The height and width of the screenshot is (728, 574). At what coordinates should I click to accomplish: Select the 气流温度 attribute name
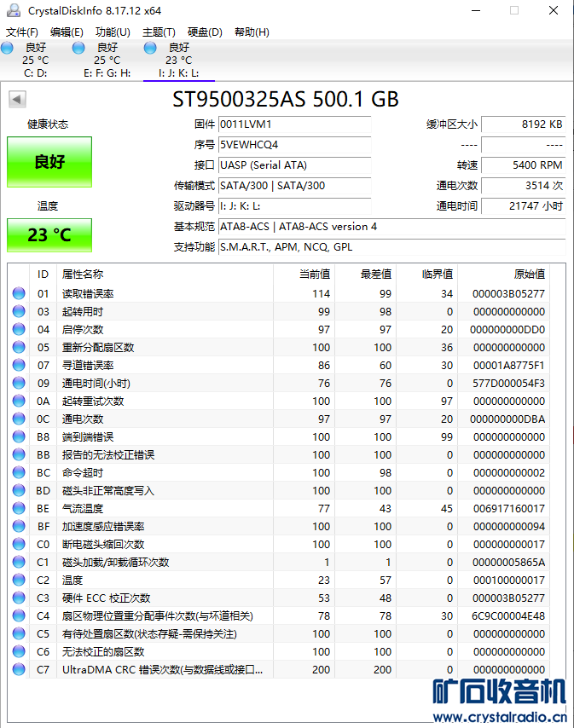click(x=83, y=508)
